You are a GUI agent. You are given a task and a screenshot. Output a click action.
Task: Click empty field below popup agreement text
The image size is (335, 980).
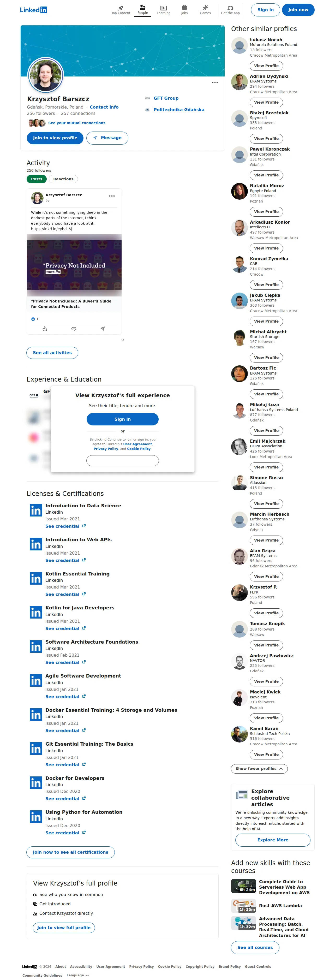pyautogui.click(x=122, y=461)
